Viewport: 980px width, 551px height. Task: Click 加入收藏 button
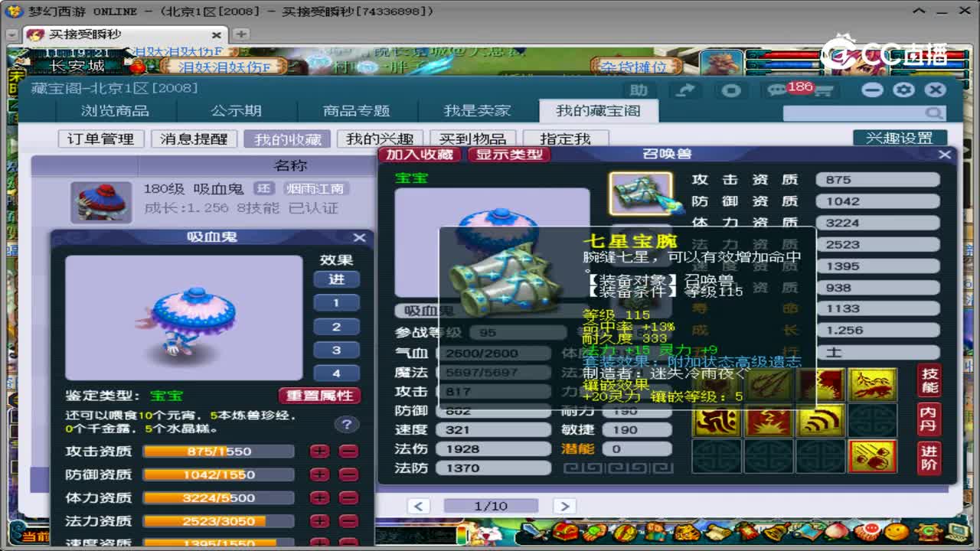pos(420,154)
